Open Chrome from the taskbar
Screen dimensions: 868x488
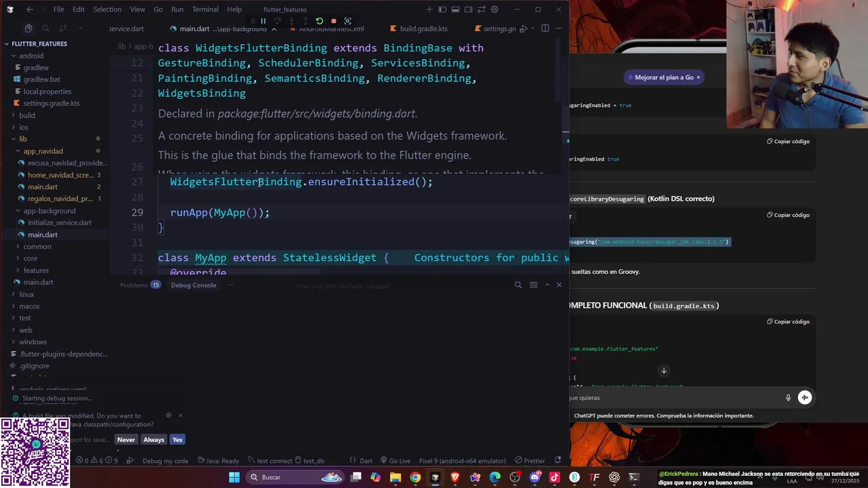tap(415, 477)
